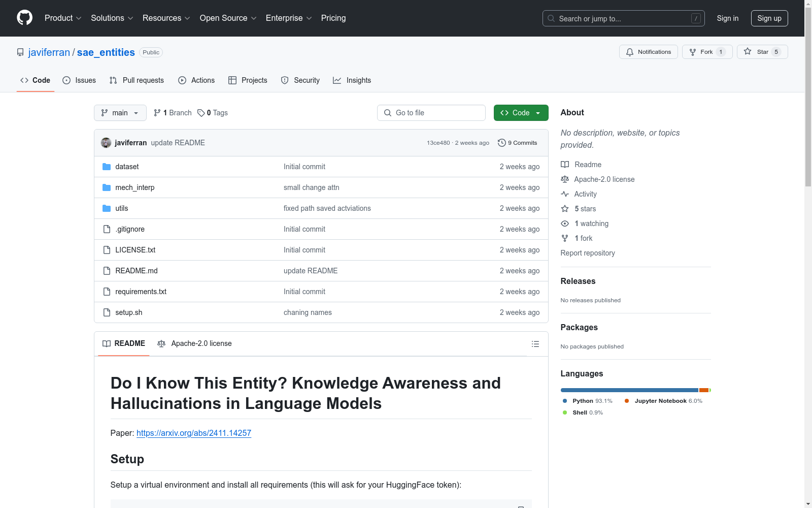
Task: Click the Jupyter Notebook orange bar segment
Action: click(x=703, y=390)
